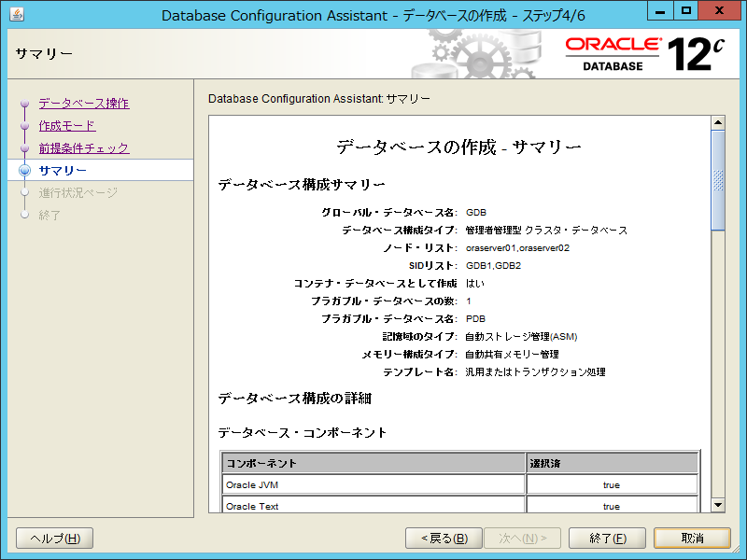747x560 pixels.
Task: Go back with the 戻る(B) button
Action: (x=444, y=539)
